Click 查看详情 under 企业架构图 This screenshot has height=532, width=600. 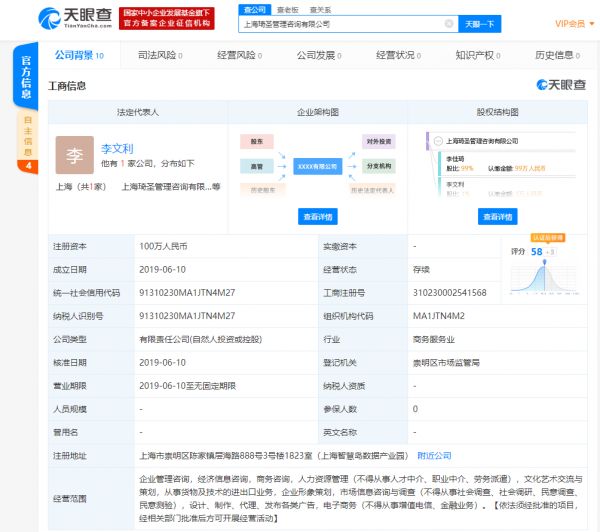click(317, 216)
